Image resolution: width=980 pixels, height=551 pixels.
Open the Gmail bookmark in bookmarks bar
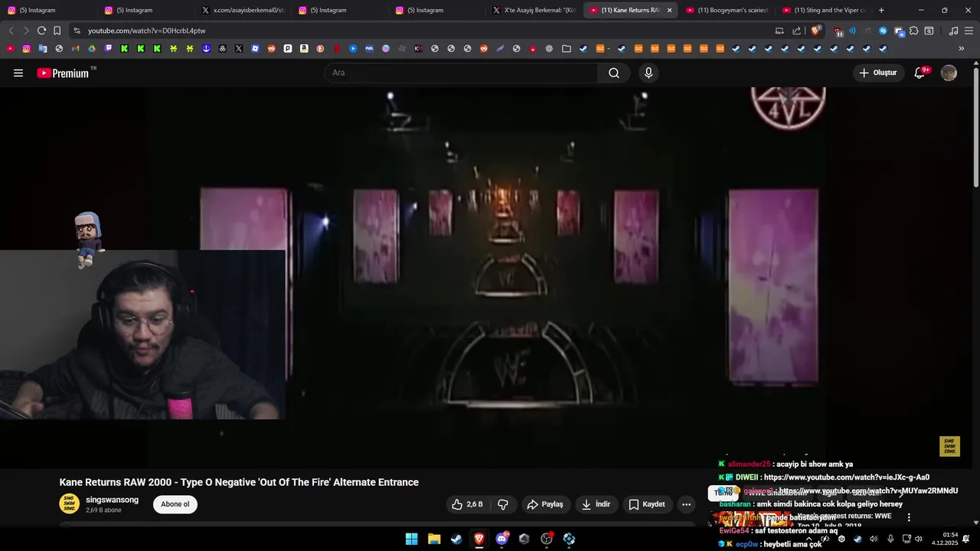coord(75,48)
